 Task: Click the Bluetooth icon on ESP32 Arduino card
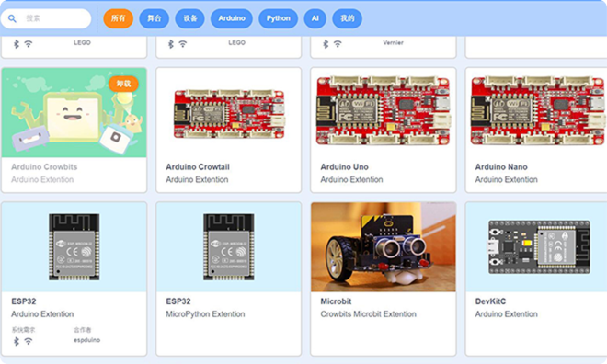click(x=17, y=341)
